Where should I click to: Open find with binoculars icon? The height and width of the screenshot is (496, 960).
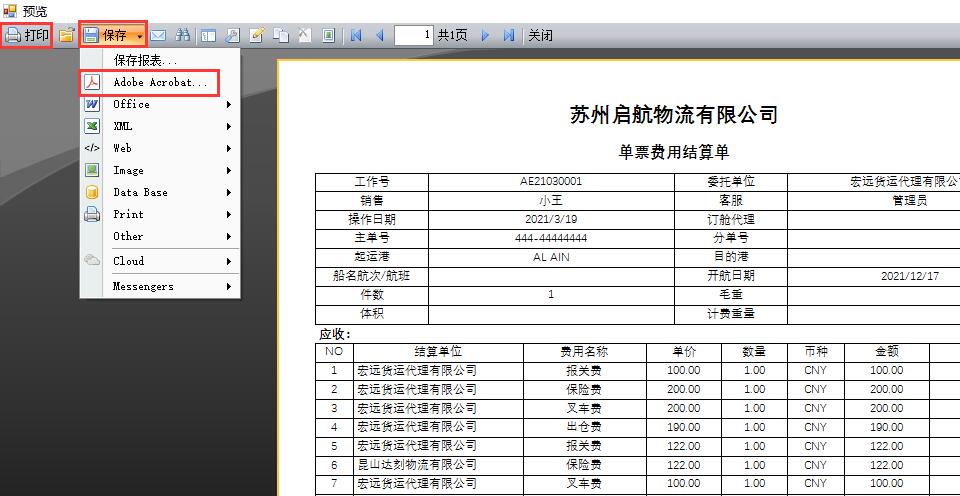[183, 36]
